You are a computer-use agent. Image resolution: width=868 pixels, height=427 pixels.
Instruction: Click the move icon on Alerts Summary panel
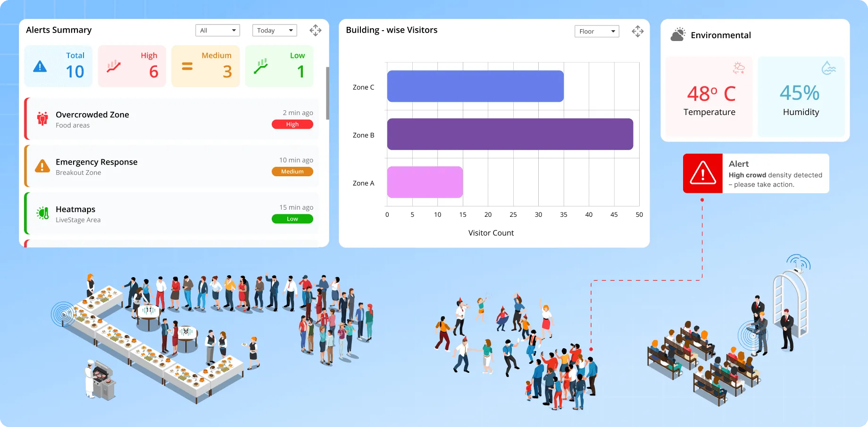click(315, 31)
